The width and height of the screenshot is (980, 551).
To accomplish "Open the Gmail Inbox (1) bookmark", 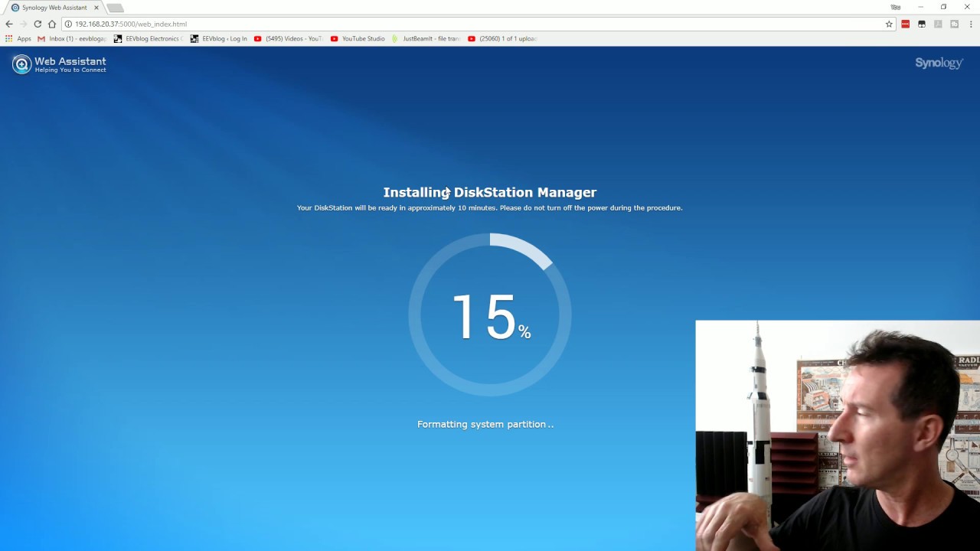I will pyautogui.click(x=72, y=38).
